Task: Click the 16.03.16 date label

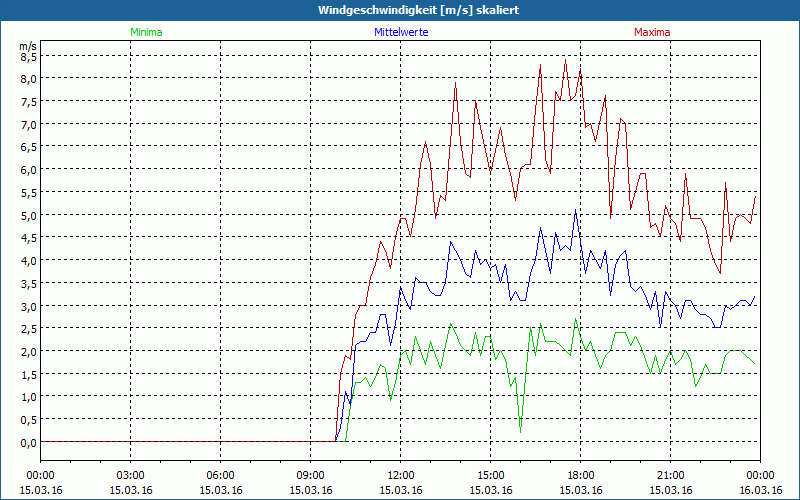Action: coord(760,490)
